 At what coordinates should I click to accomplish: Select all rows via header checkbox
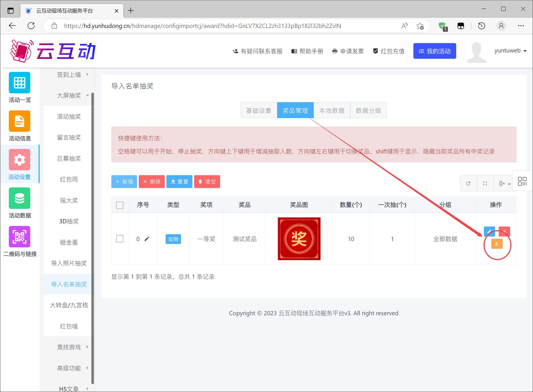120,205
